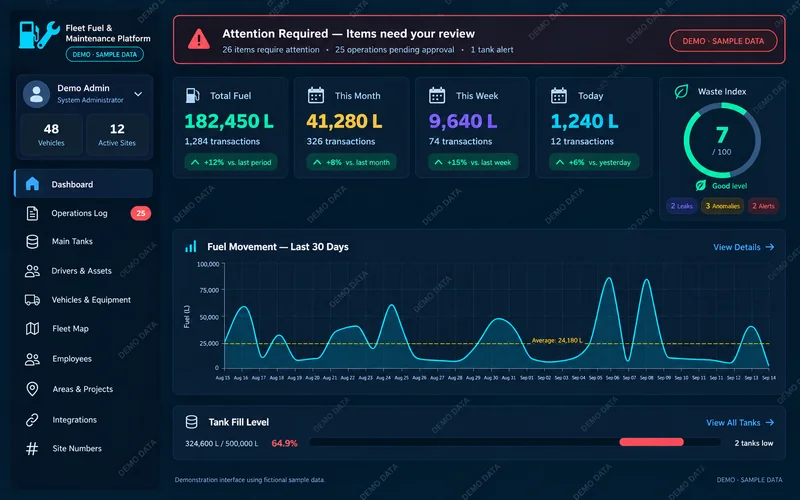The height and width of the screenshot is (500, 800).
Task: Click the This Month calendar icon
Action: [316, 95]
